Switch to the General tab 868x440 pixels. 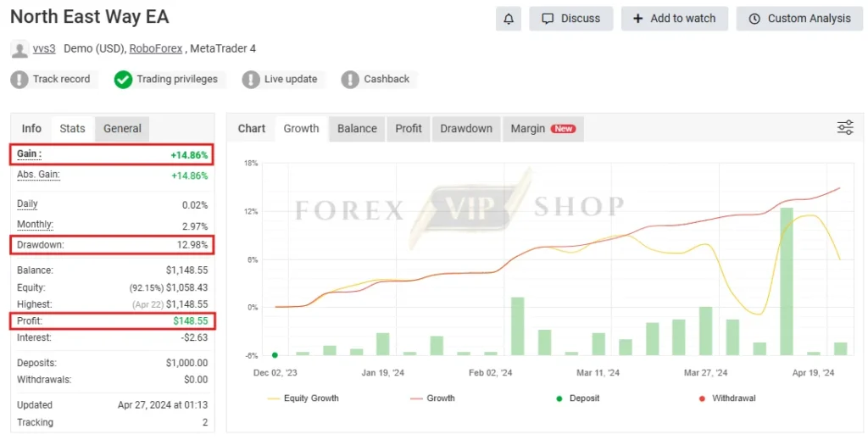[x=122, y=128]
